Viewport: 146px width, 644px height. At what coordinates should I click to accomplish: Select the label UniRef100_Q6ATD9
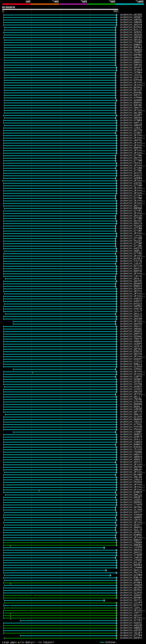pyautogui.click(x=131, y=324)
